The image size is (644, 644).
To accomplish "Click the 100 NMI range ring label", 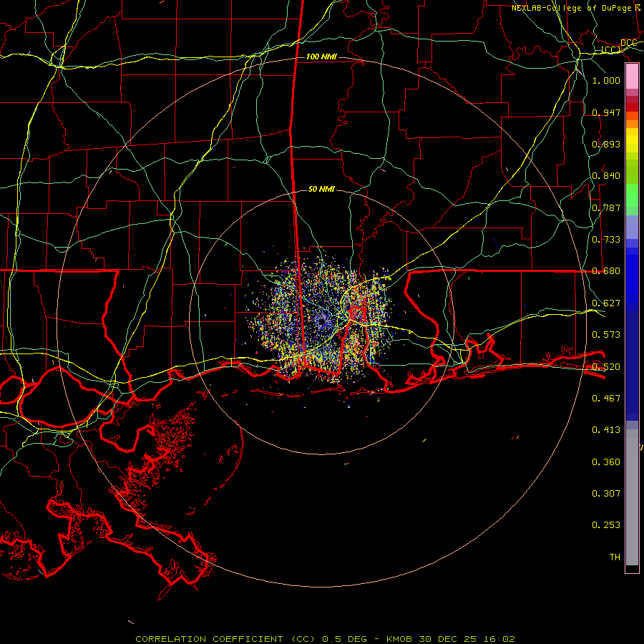I will click(321, 57).
